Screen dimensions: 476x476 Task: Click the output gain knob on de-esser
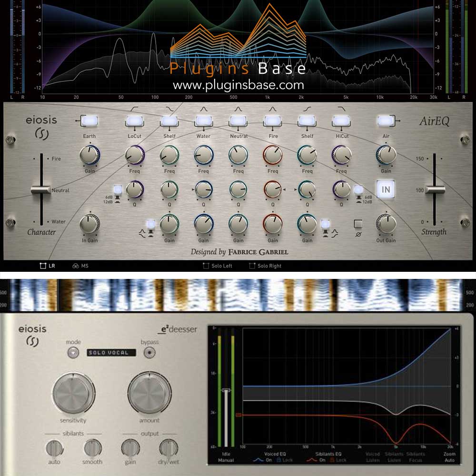pos(130,448)
